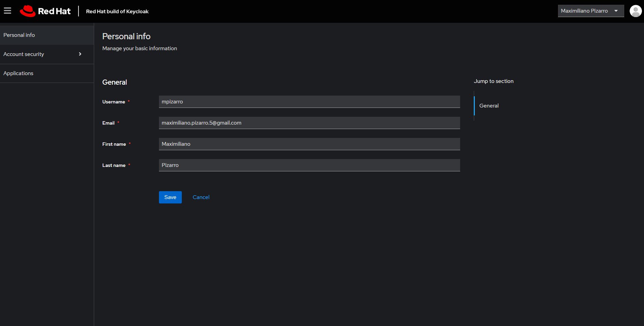Toggle the hamburger navigation menu
This screenshot has width=644, height=326.
pos(8,11)
